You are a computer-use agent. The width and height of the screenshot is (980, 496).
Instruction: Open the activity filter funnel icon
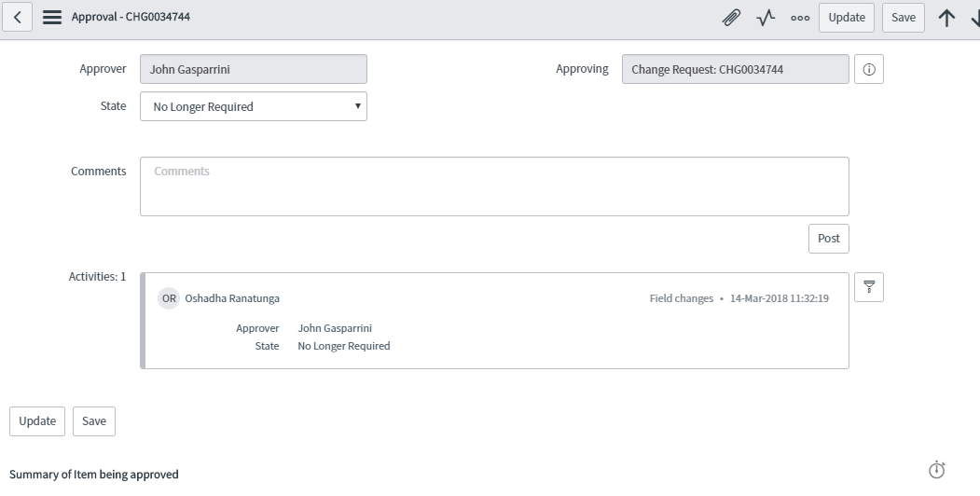point(869,287)
